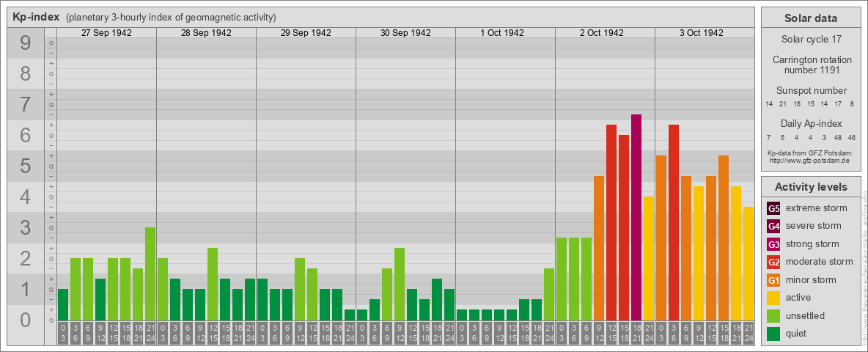Click the sunspot number value 16
Viewport: 868px width, 352px height.
(797, 104)
